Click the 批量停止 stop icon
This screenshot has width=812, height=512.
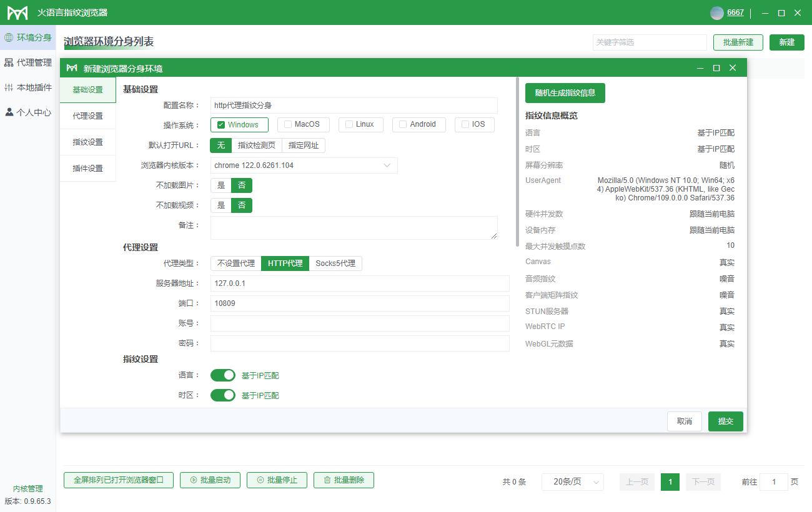pyautogui.click(x=259, y=480)
